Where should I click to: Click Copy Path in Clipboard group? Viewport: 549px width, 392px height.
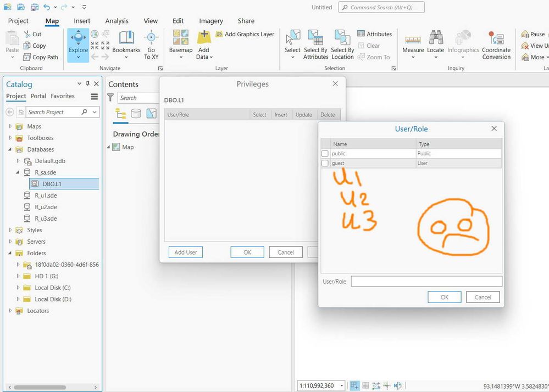coord(41,57)
